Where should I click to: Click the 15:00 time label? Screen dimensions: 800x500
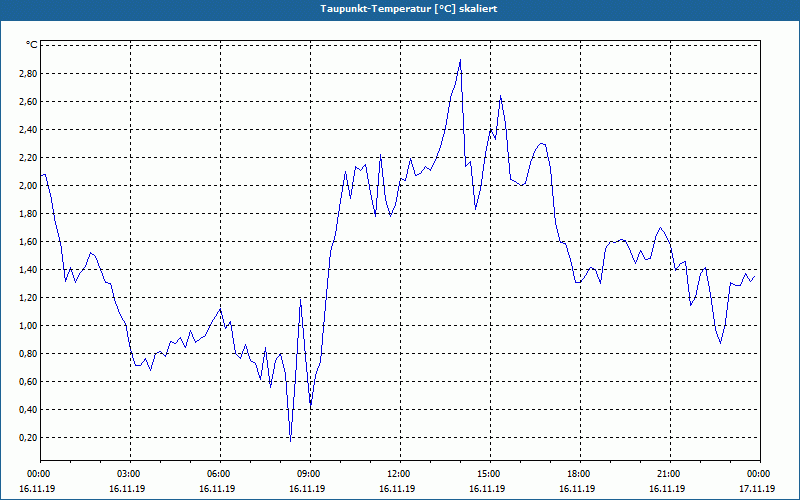490,474
